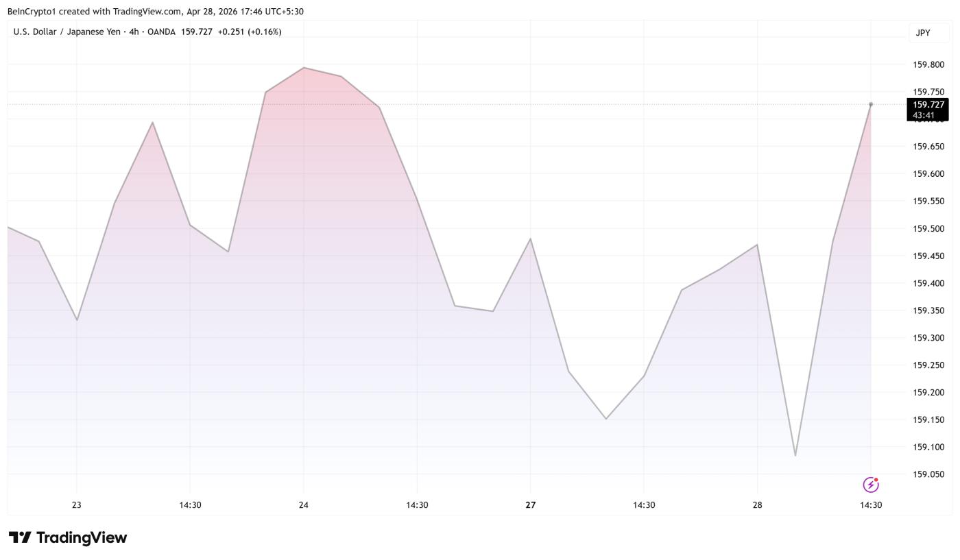Viewport: 960px width, 560px height.
Task: Click the TradingView wordmark at the bottom
Action: point(81,537)
